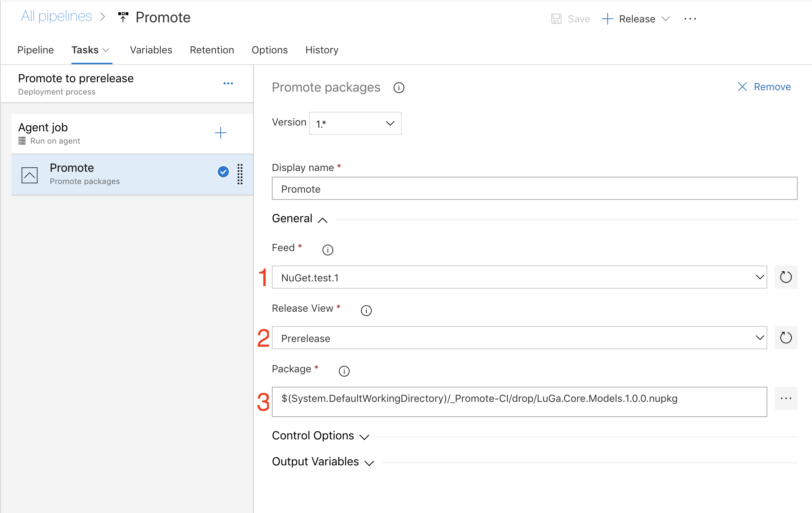
Task: Open the NuGet.test.1 feed dropdown
Action: coord(519,277)
